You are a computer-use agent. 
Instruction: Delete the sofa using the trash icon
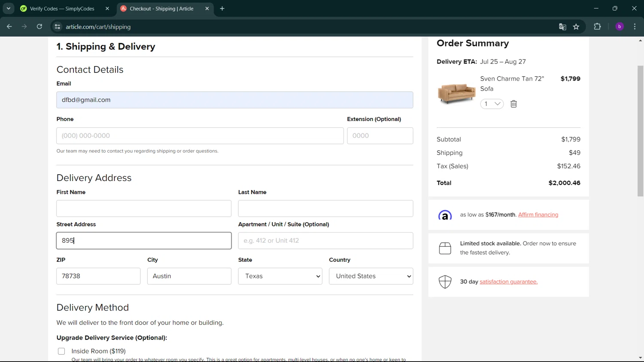[x=513, y=104]
